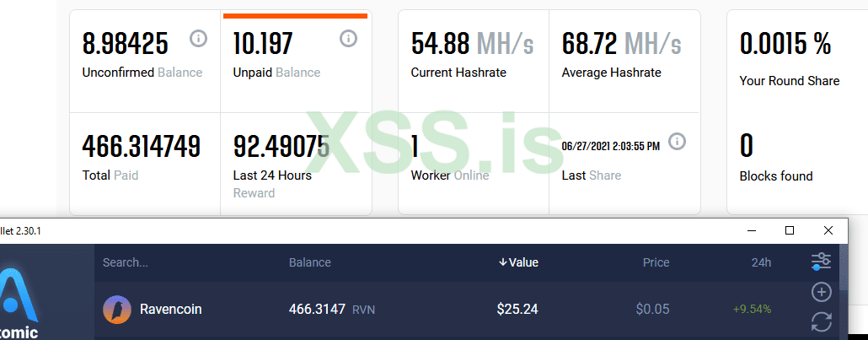The image size is (868, 340).
Task: Click the Your Round Share label
Action: tap(790, 81)
